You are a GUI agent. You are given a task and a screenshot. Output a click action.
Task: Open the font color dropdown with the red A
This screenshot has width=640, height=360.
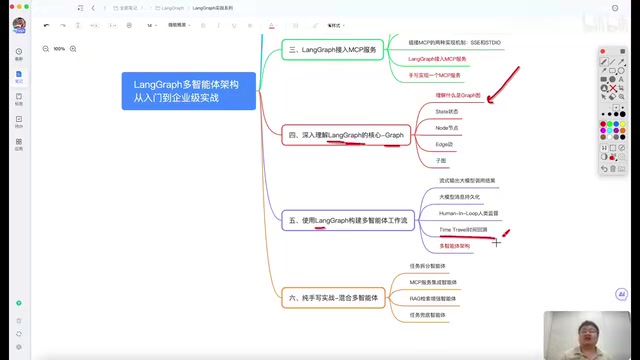tap(273, 25)
